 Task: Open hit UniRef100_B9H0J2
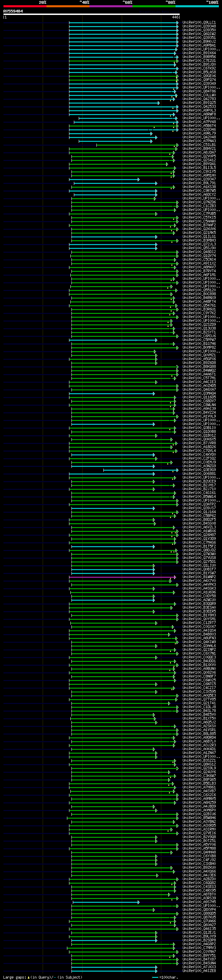point(199,41)
